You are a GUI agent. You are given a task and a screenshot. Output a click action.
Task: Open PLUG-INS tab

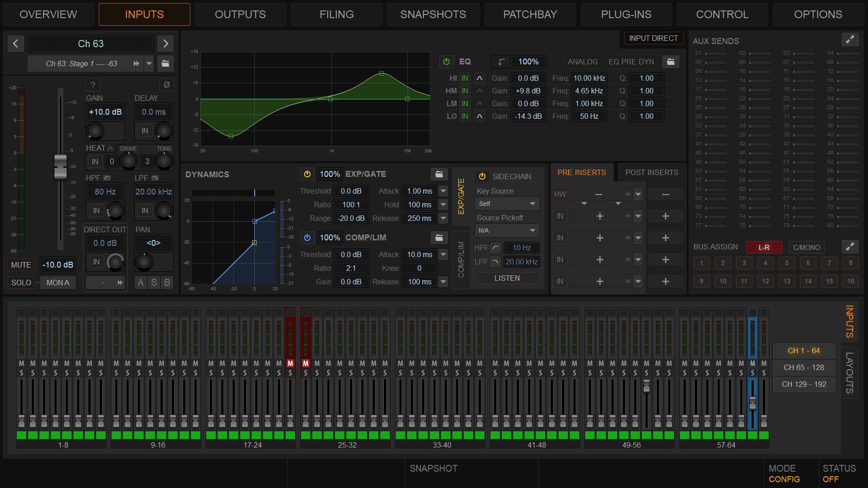pyautogui.click(x=626, y=15)
